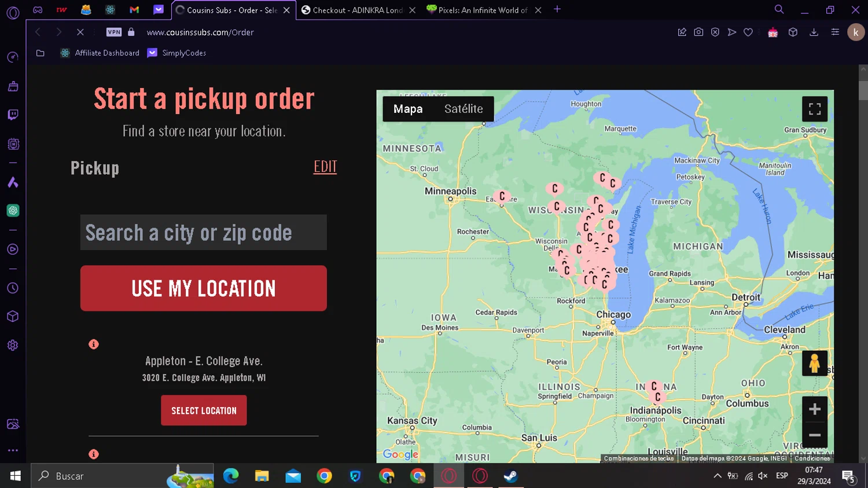
Task: Open the GX Cleaner briefcase icon
Action: [x=13, y=86]
